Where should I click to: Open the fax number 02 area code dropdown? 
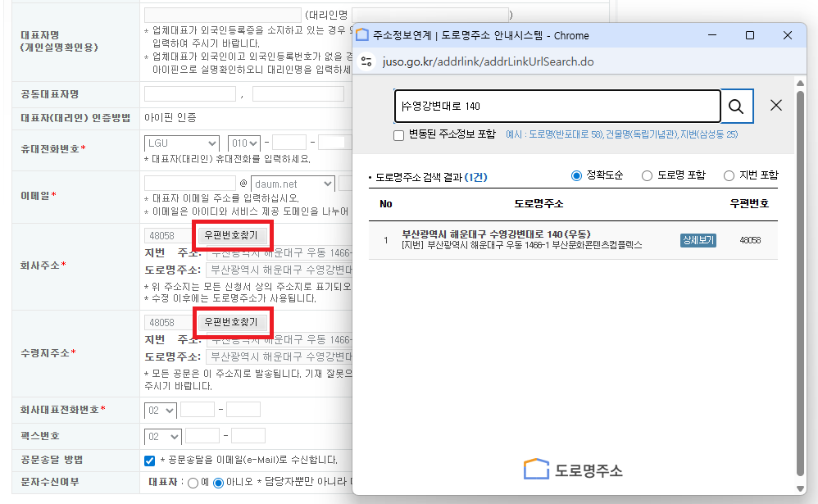(162, 437)
